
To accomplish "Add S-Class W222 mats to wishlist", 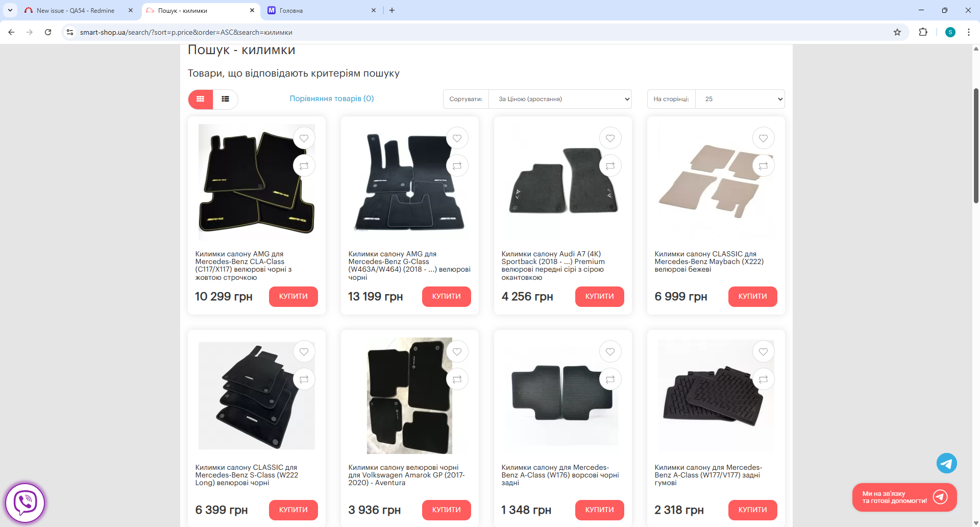I will (x=304, y=352).
